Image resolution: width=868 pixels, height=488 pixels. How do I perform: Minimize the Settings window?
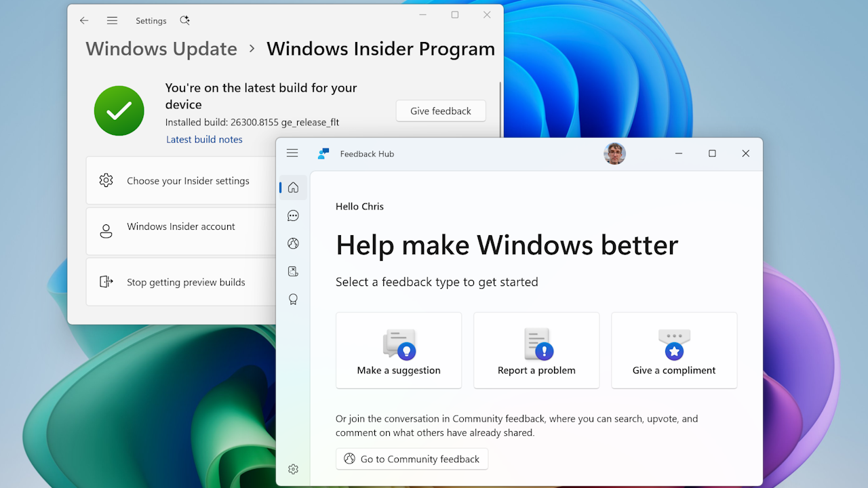422,15
